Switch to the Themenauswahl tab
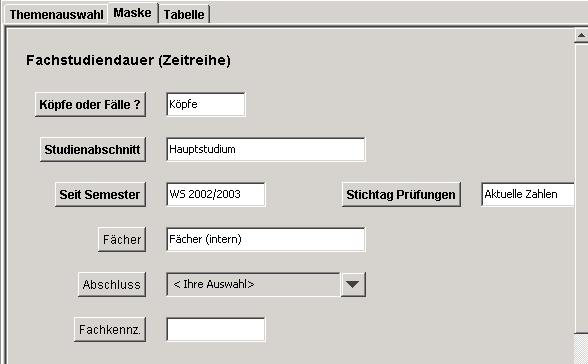588x364 pixels. (x=56, y=15)
